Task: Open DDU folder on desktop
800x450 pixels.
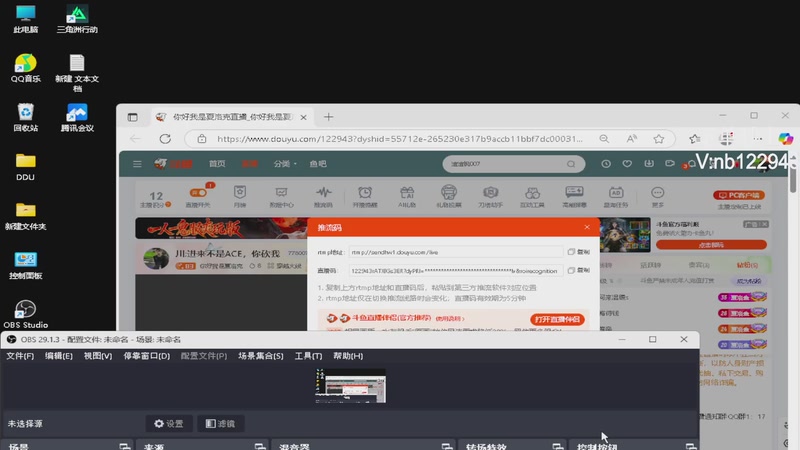Action: pos(26,167)
